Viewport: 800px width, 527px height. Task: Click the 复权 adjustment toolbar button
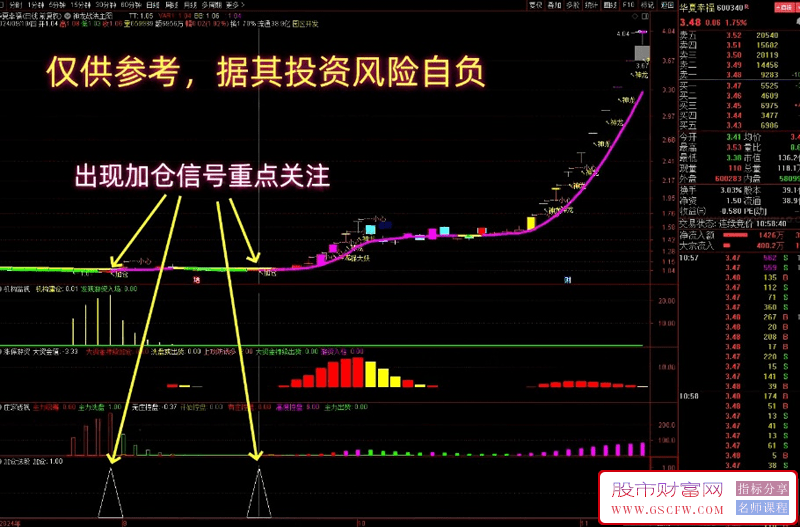[x=535, y=5]
